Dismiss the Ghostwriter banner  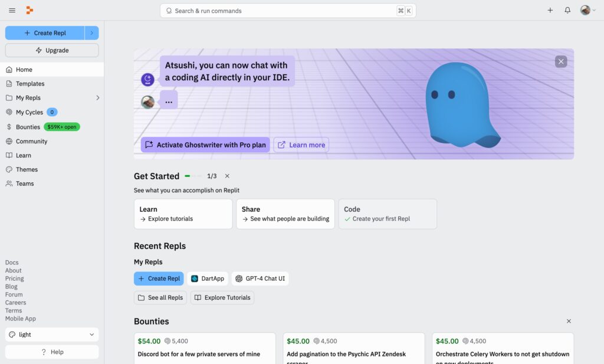(561, 61)
